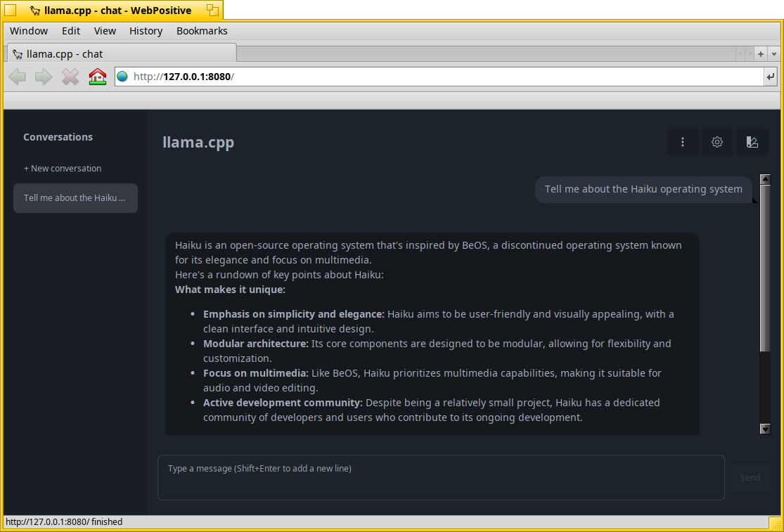Viewport: 784px width, 532px height.
Task: Click the Stop loading X icon
Action: coord(70,77)
